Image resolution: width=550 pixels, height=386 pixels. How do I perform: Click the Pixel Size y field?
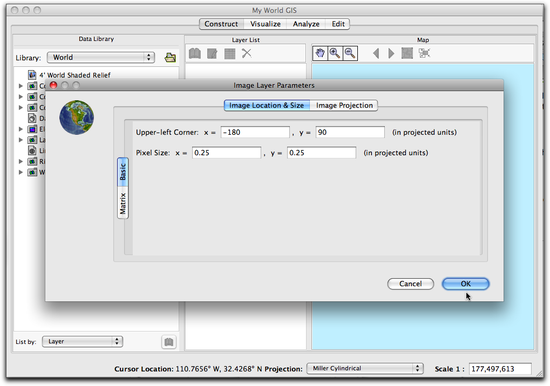tap(322, 153)
